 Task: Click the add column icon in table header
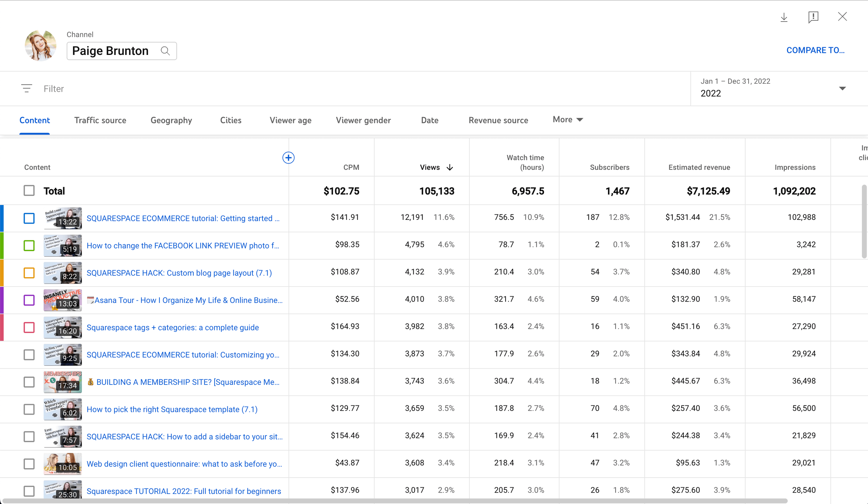[288, 157]
